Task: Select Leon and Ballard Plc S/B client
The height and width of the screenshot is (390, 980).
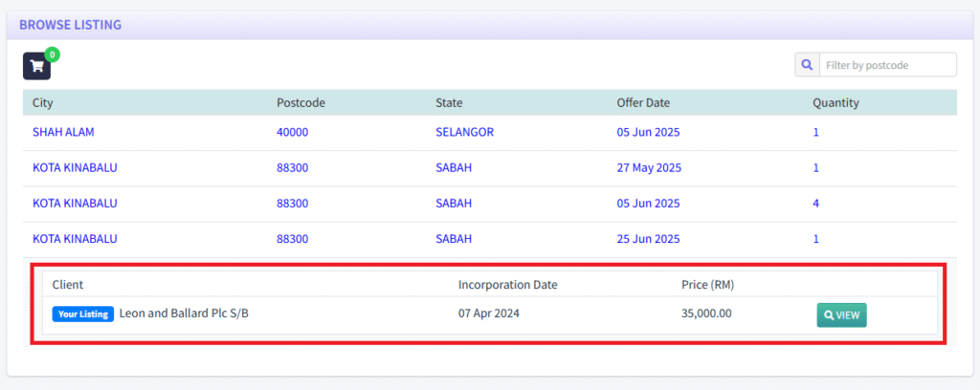Action: point(189,314)
